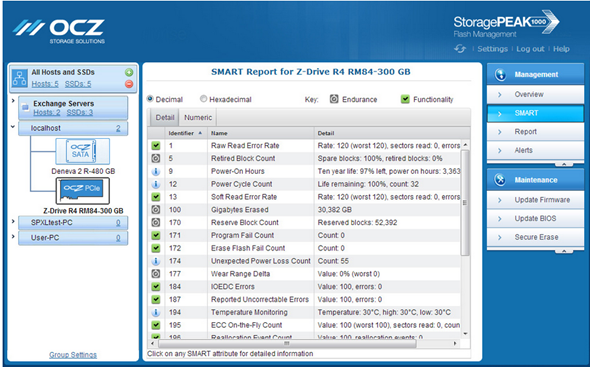
Task: Click endurance icon for Gigabytes Erased
Action: tap(156, 210)
